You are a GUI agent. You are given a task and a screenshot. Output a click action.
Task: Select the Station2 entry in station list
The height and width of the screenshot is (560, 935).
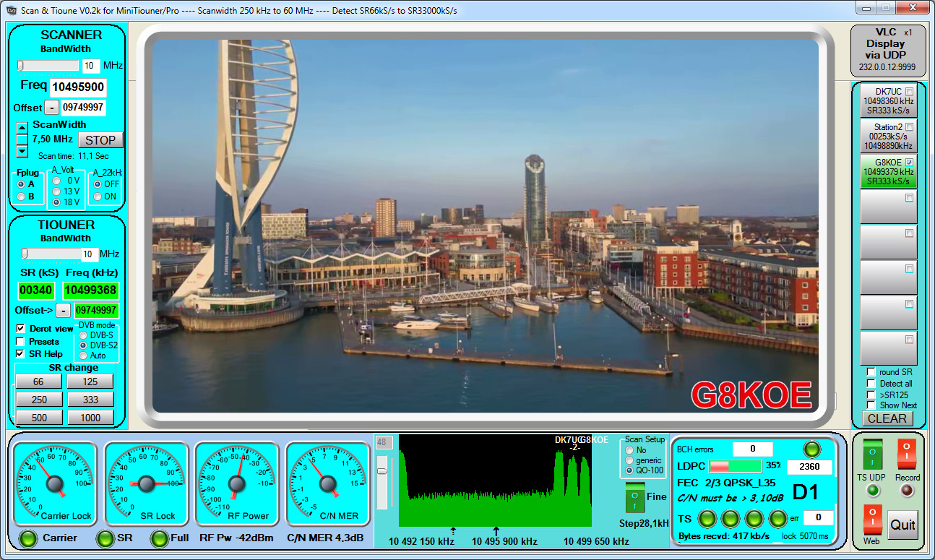888,136
